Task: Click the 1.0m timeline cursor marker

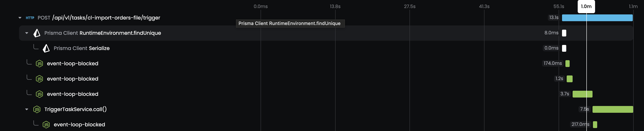Action: [586, 7]
